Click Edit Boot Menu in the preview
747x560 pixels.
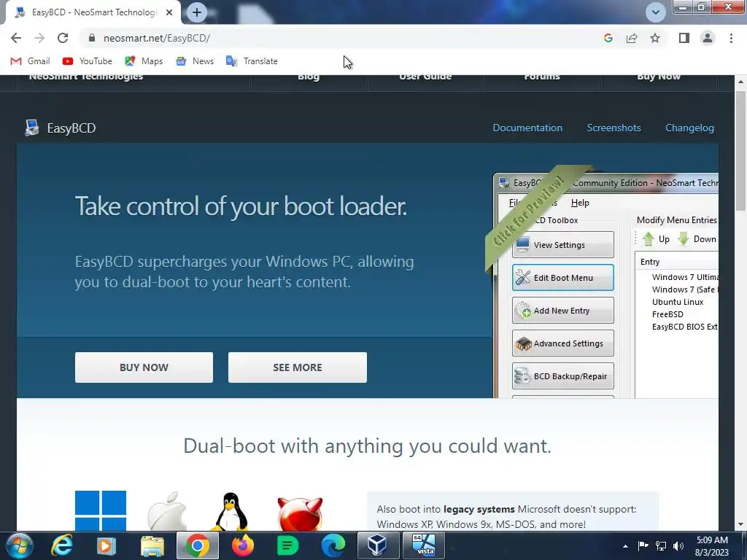tap(562, 278)
